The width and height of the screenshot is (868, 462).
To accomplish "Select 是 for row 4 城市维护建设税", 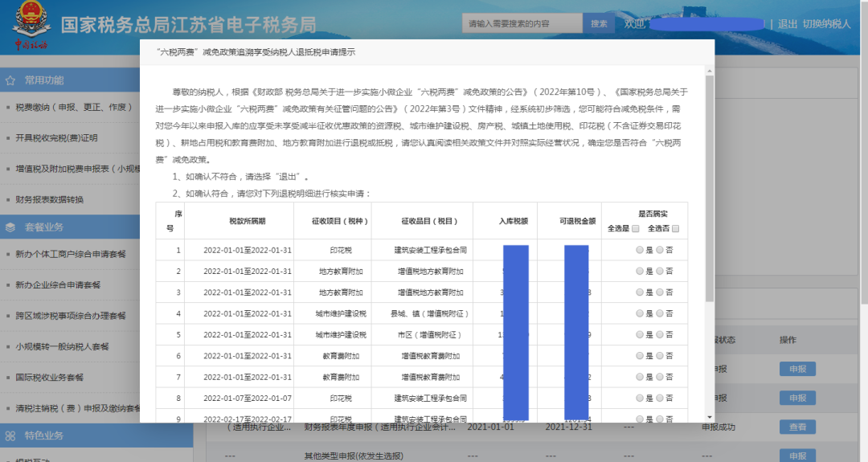I will tap(640, 313).
